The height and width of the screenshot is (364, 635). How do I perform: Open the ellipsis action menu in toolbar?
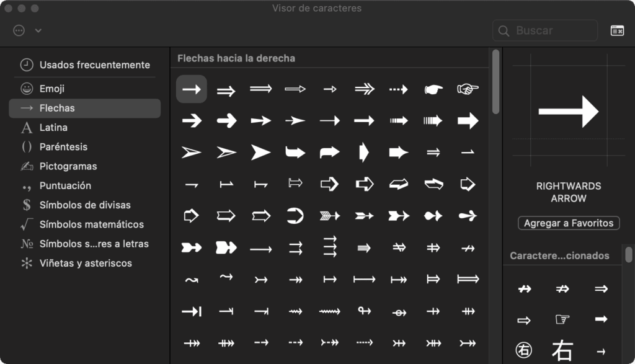click(19, 30)
